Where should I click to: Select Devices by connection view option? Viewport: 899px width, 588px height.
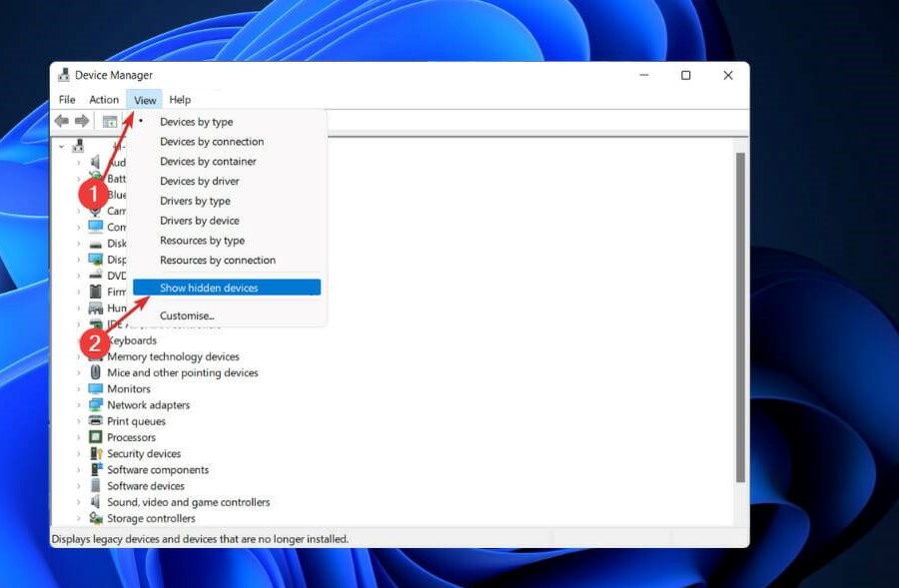tap(212, 142)
